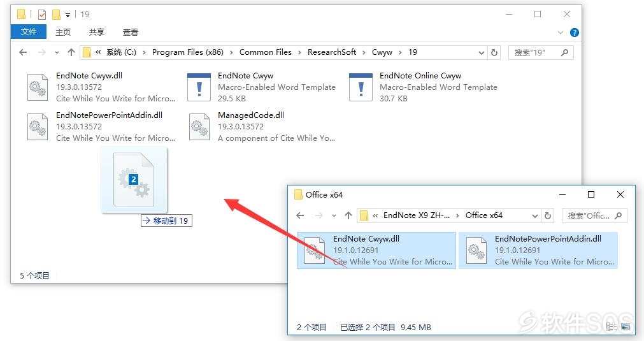Viewport: 644px width, 341px height.
Task: Click Common Files breadcrumb
Action: click(266, 52)
